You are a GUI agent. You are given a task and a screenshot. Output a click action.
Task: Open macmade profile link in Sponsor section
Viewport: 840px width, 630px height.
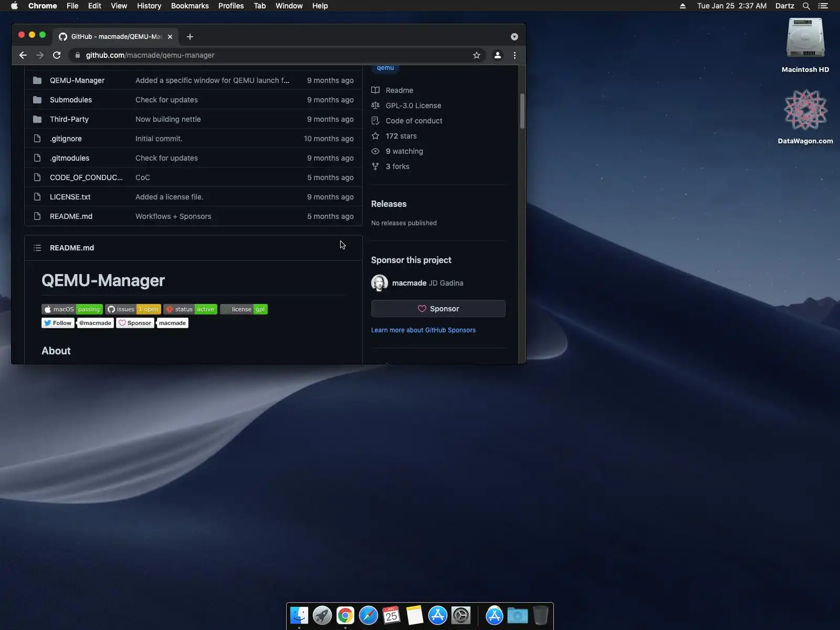click(x=409, y=283)
